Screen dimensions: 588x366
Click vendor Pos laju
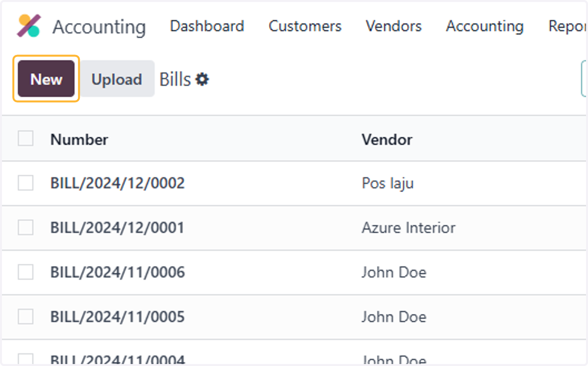(x=388, y=183)
